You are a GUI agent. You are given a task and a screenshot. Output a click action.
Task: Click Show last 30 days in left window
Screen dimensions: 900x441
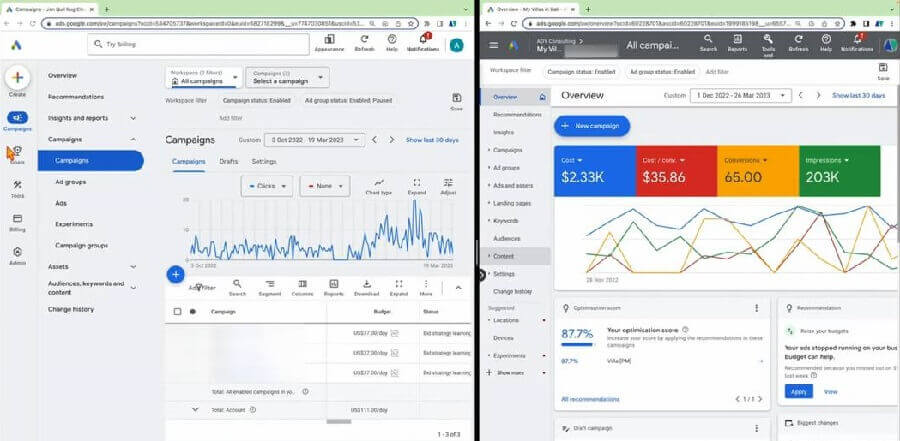click(432, 140)
